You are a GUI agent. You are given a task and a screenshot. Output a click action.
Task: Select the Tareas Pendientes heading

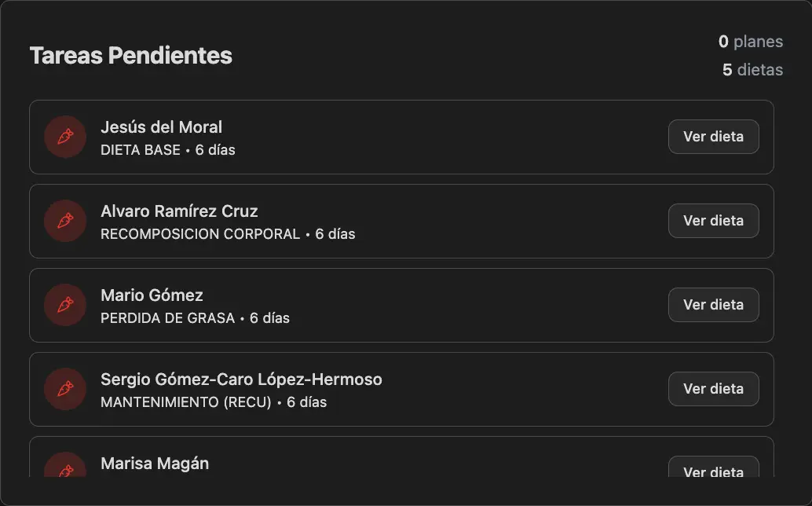(130, 55)
